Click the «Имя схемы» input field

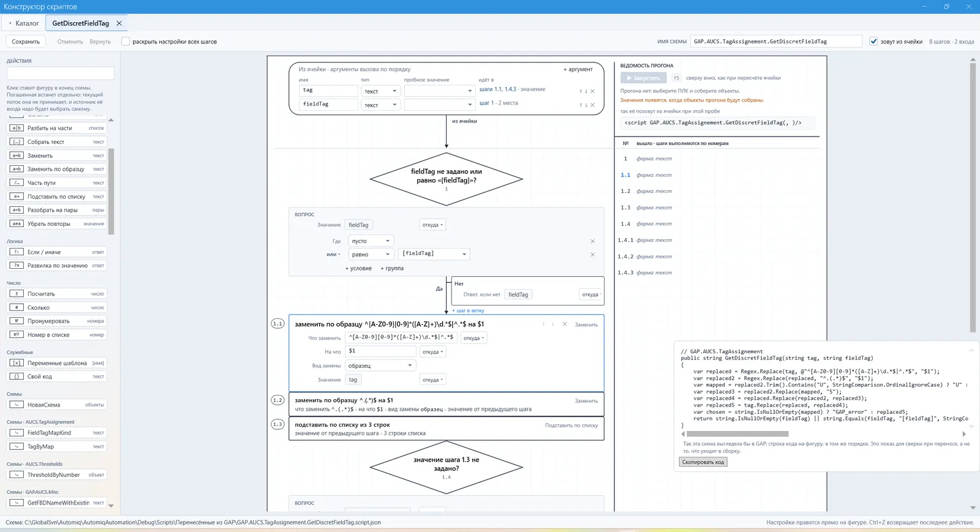pos(776,42)
